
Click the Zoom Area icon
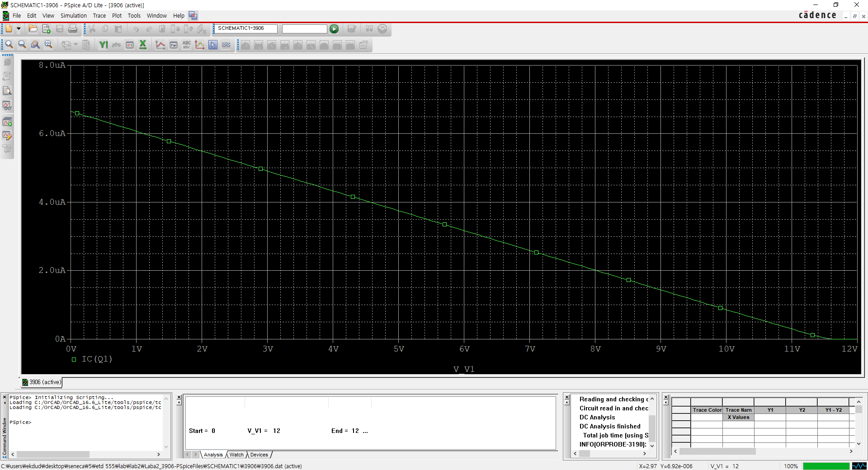(x=35, y=45)
